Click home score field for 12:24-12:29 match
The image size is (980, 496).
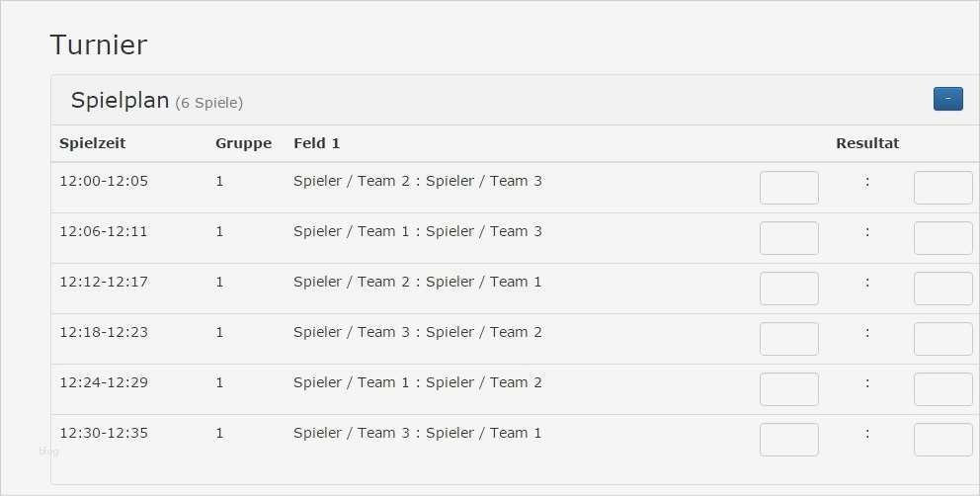pos(788,389)
